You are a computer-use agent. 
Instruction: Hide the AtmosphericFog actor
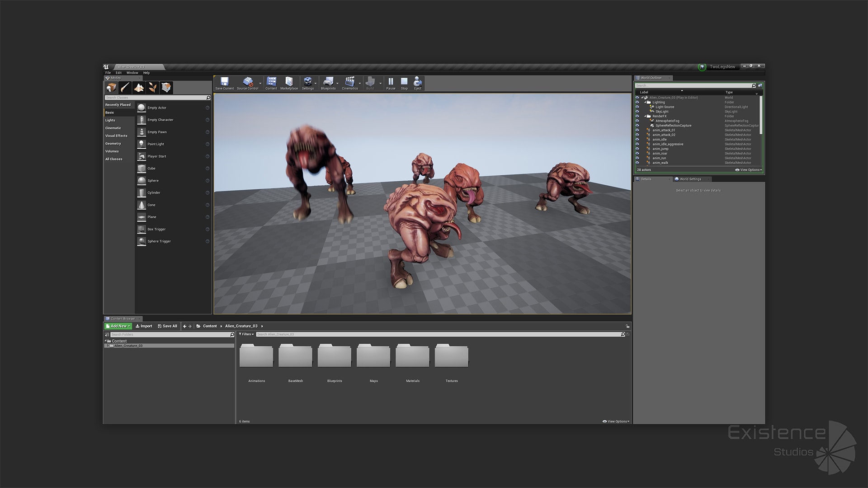pos(637,121)
